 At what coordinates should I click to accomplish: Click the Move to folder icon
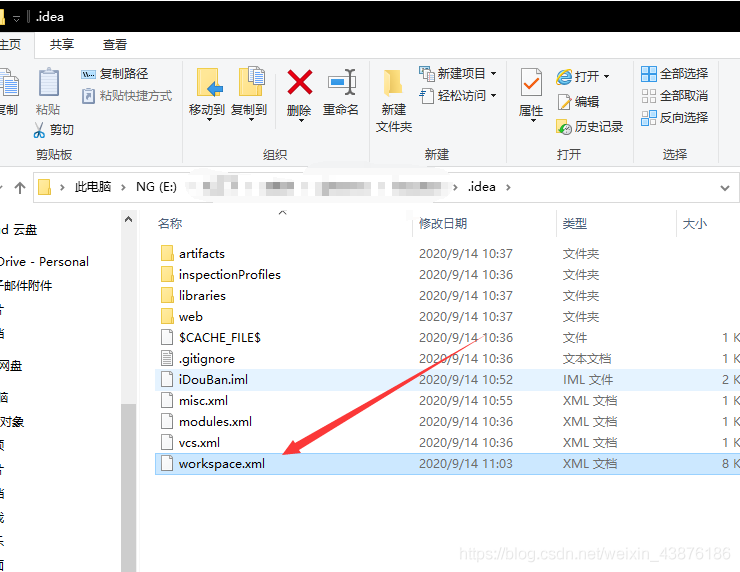209,83
